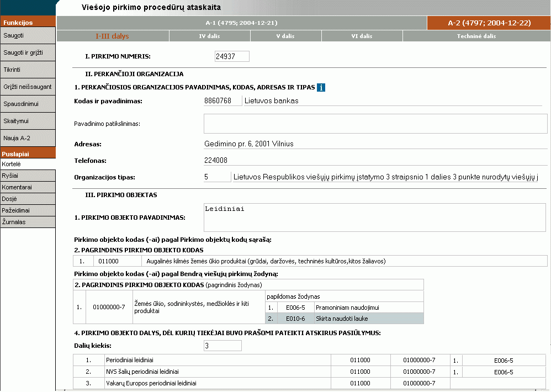
Task: Open the Pažeidimai page
Action: point(28,210)
